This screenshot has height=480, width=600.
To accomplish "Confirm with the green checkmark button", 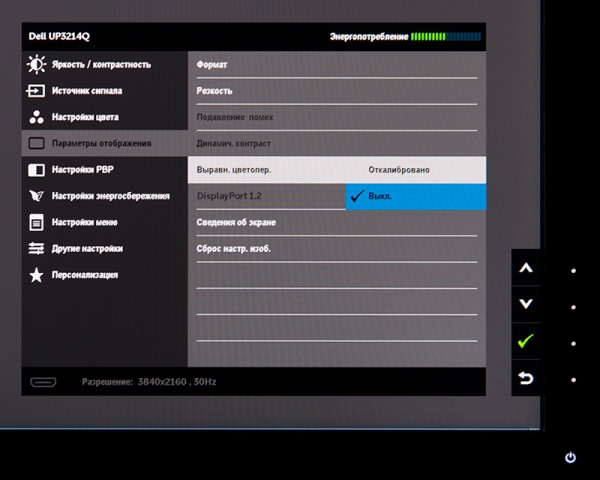I will [x=526, y=342].
